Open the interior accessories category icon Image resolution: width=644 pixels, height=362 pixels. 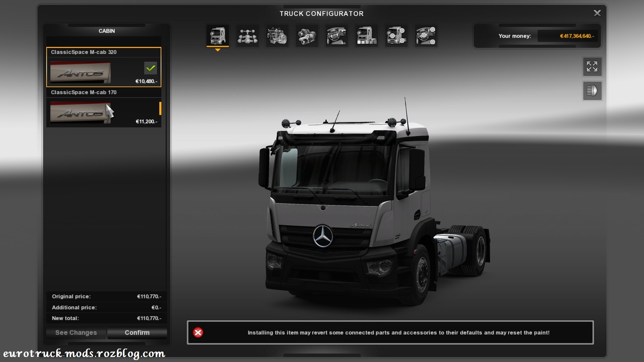(426, 36)
